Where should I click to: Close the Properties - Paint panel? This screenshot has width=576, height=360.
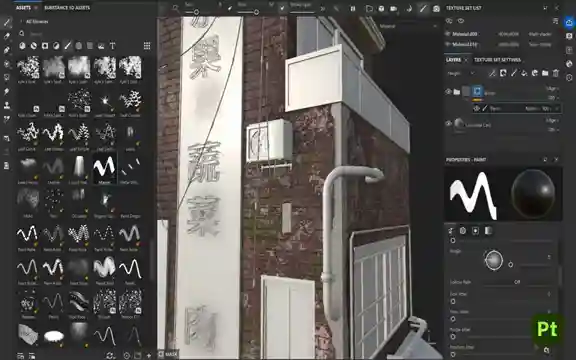coord(556,159)
